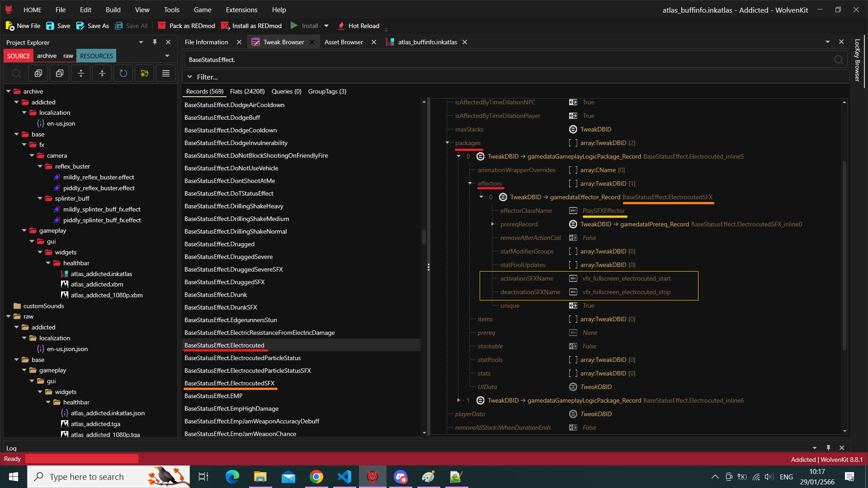Toggle the unique True value
Screen dimensions: 868x488
[x=573, y=305]
